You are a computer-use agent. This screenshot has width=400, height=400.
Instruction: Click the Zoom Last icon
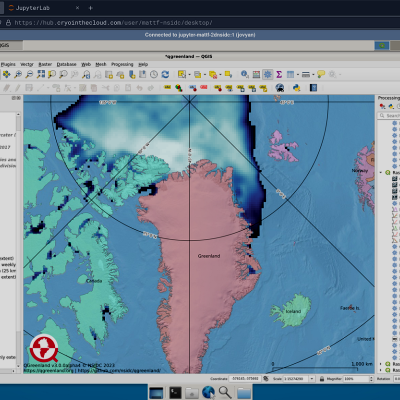[86, 74]
